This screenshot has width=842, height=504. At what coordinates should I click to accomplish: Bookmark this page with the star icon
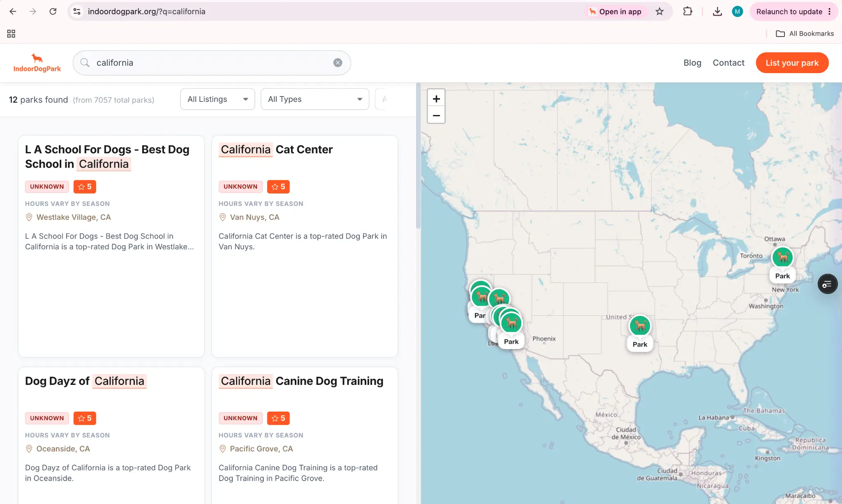pos(659,12)
